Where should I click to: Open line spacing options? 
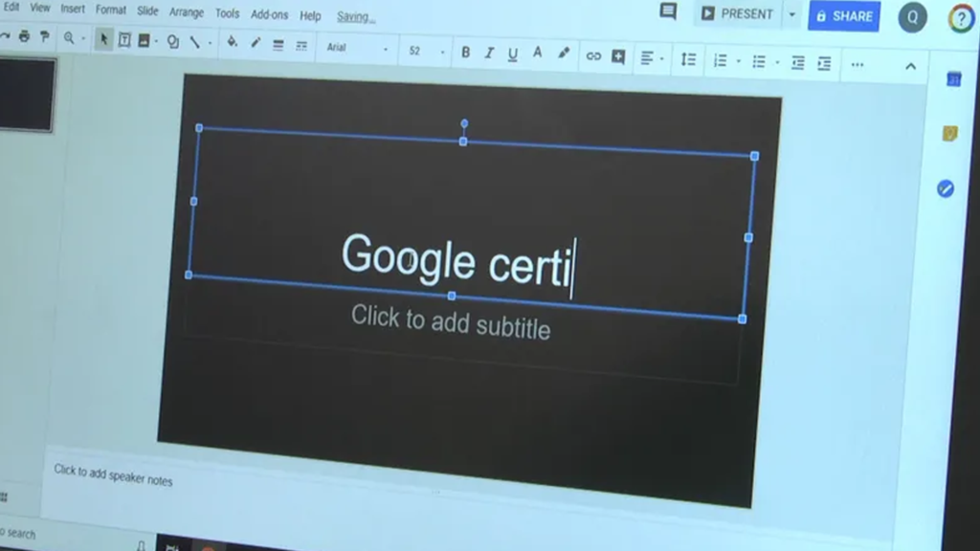pyautogui.click(x=688, y=59)
